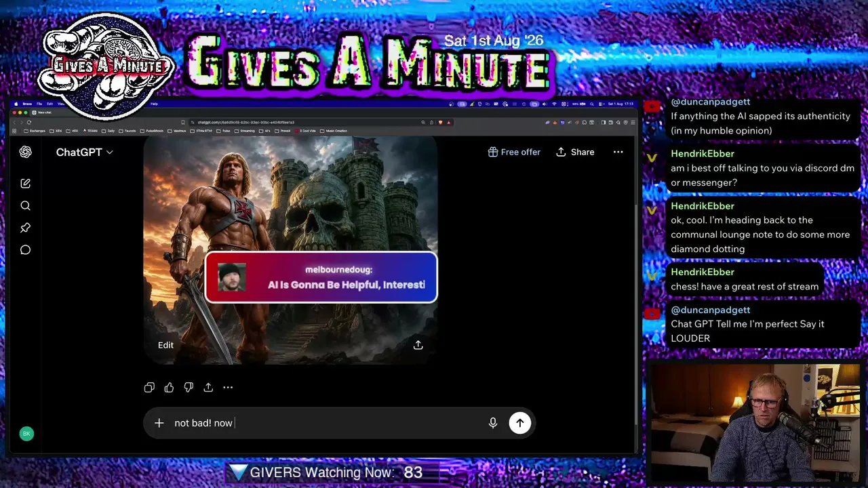Start voice dictation with the microphone icon
Viewport: 868px width, 488px height.
click(x=493, y=423)
